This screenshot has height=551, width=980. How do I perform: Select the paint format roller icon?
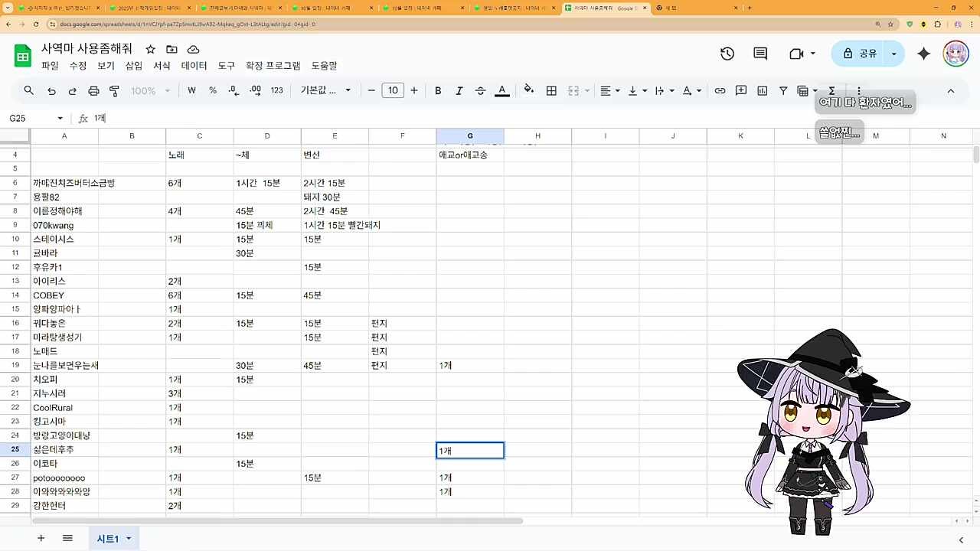pos(115,90)
